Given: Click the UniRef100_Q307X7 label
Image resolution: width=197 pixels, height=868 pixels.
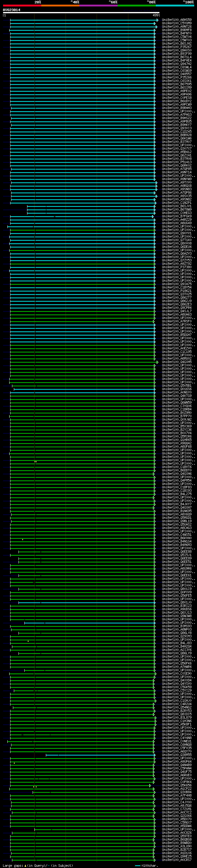Looking at the screenshot, I should pos(177,149).
